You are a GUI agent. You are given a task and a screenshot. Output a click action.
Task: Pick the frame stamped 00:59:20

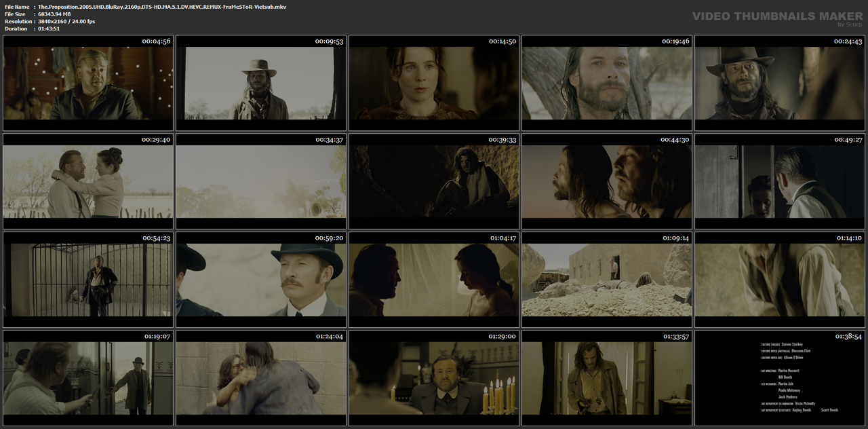point(261,280)
